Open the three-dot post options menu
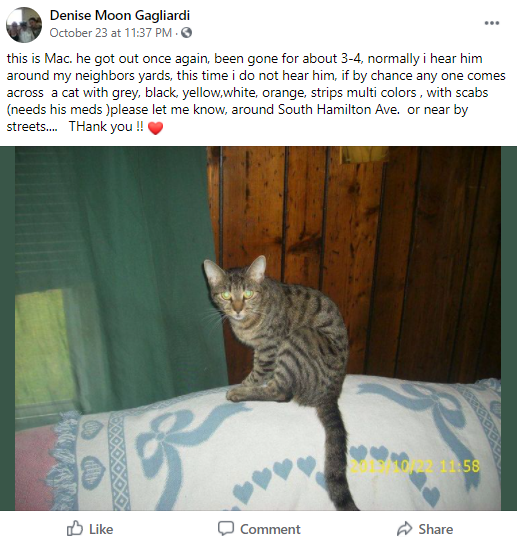Screen dimensions: 517x545 click(492, 23)
